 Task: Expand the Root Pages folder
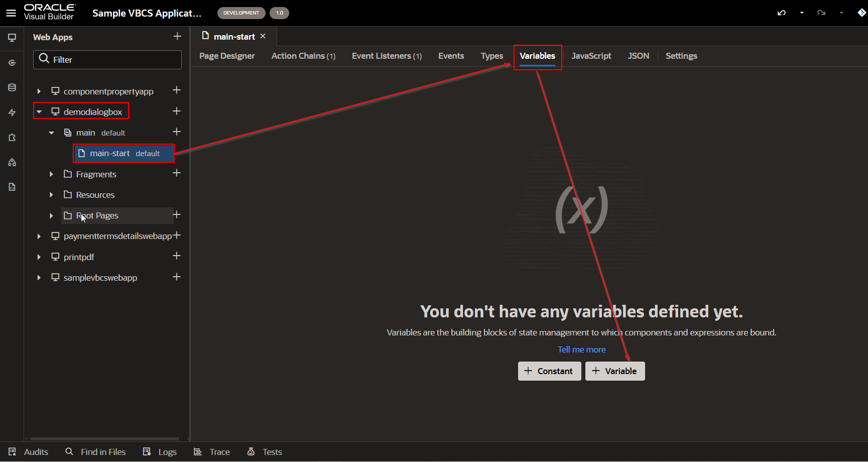pyautogui.click(x=51, y=215)
